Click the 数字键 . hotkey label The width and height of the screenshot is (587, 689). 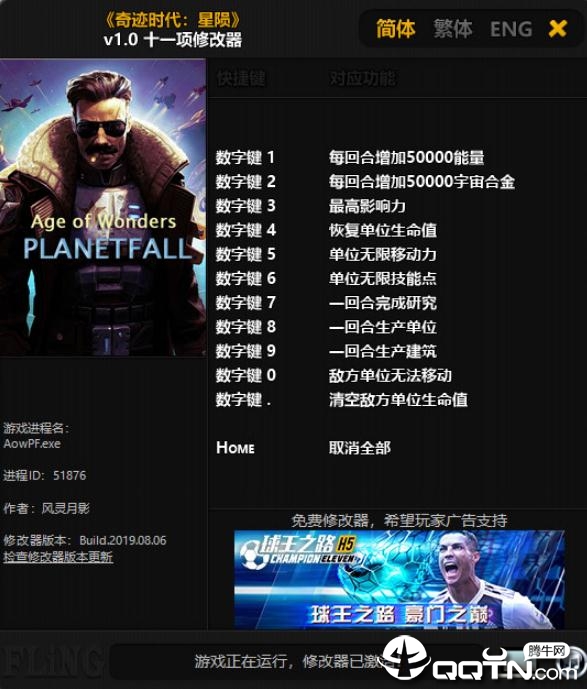coord(243,399)
